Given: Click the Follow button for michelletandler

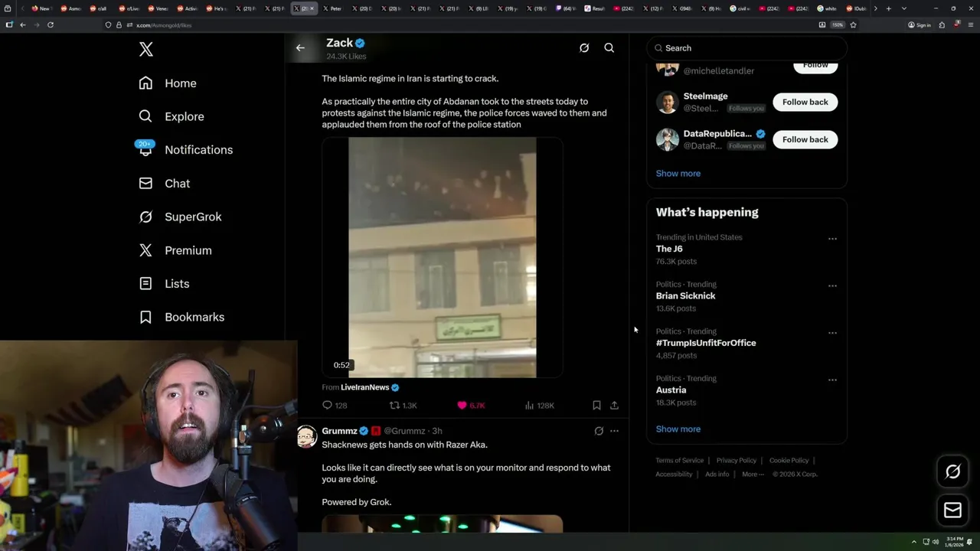Looking at the screenshot, I should (815, 65).
